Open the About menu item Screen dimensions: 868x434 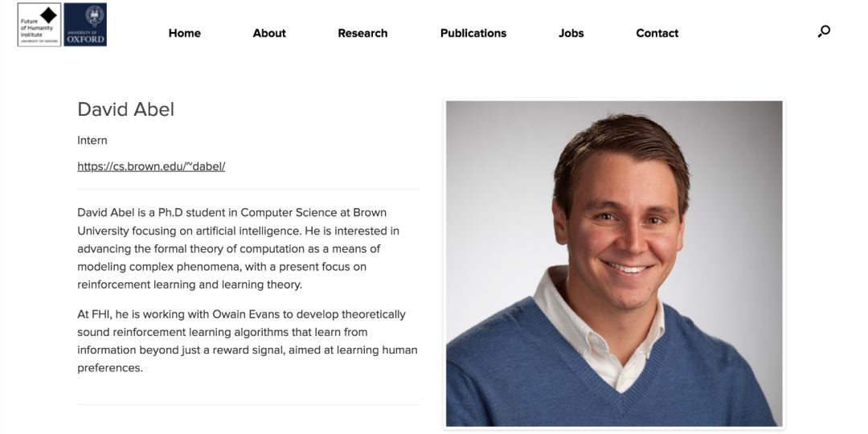coord(269,33)
